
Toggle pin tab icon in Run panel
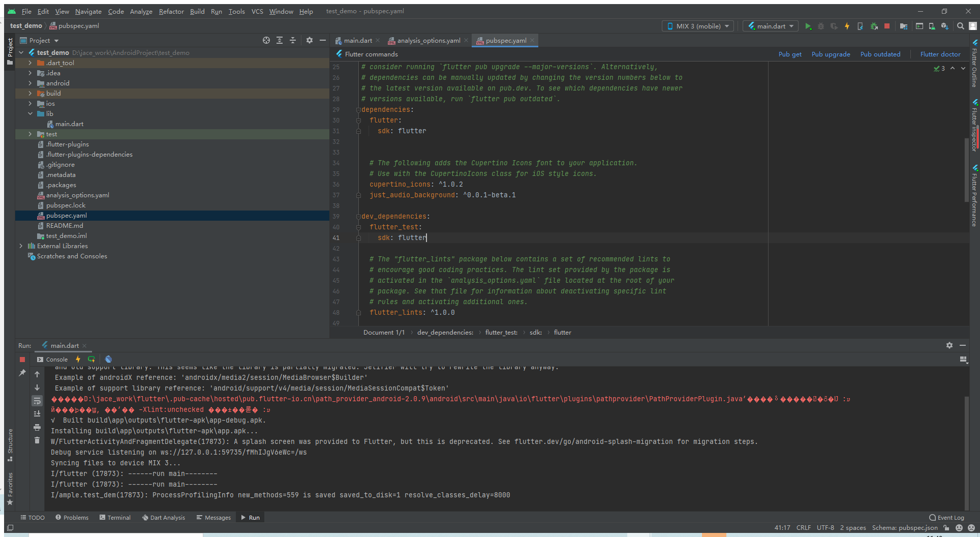(22, 373)
